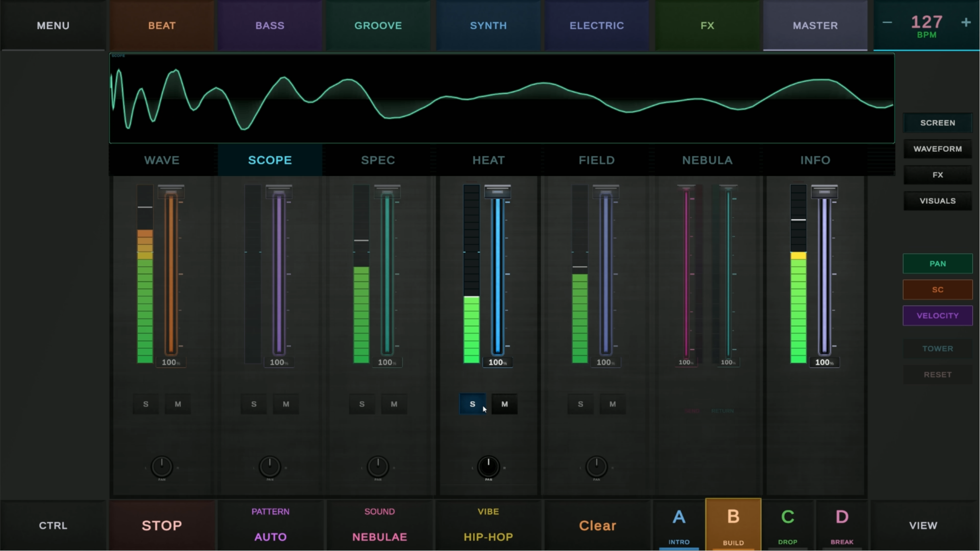Viewport: 980px width, 551px height.
Task: Click the VISUALS button in right sidebar
Action: 937,201
